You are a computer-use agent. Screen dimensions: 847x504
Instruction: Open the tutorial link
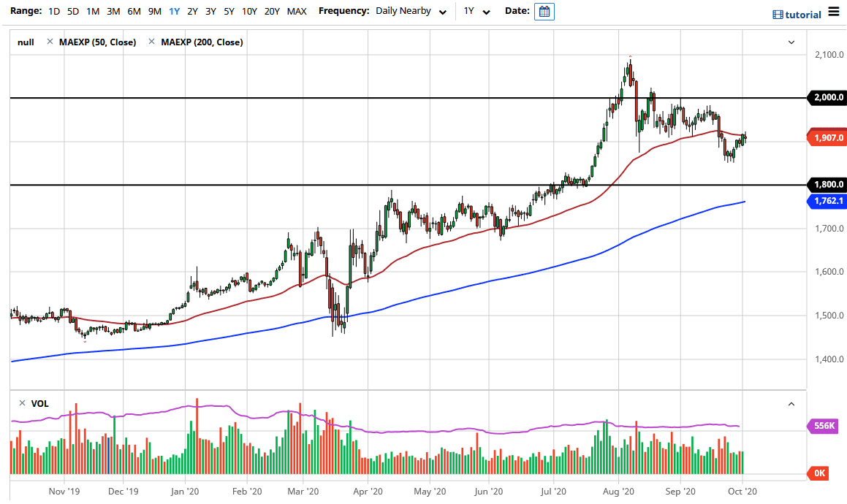[802, 15]
